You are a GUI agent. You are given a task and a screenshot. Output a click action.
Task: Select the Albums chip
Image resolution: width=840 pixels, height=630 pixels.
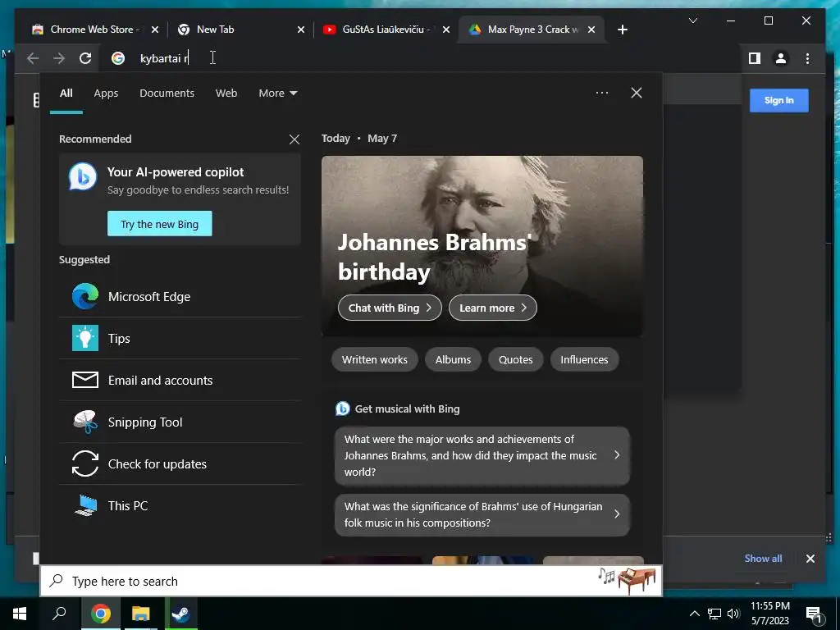pyautogui.click(x=453, y=360)
